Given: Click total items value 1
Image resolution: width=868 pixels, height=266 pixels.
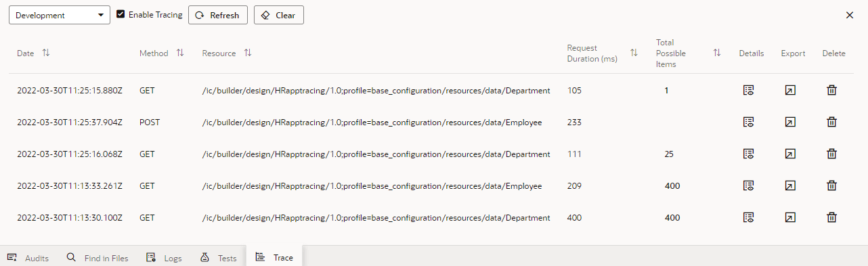Looking at the screenshot, I should click(666, 90).
